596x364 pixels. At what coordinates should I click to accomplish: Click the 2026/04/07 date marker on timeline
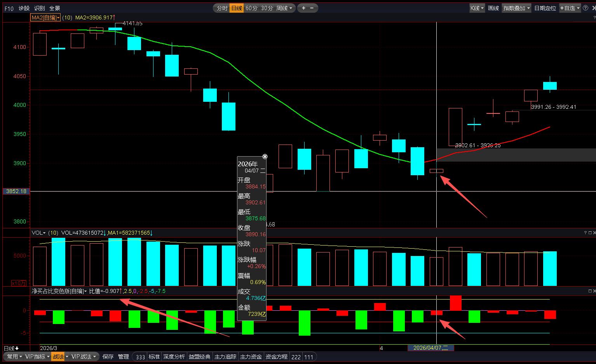[430, 348]
